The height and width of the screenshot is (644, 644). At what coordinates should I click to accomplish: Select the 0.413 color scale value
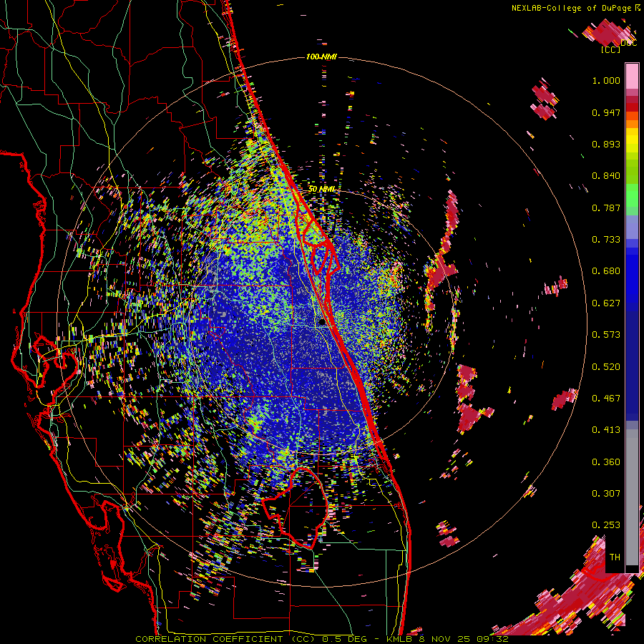tap(606, 430)
